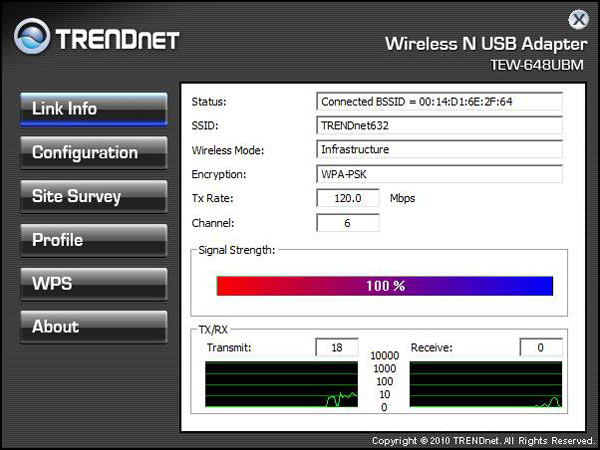Open the Site Survey section
The image size is (600, 450).
click(x=94, y=196)
